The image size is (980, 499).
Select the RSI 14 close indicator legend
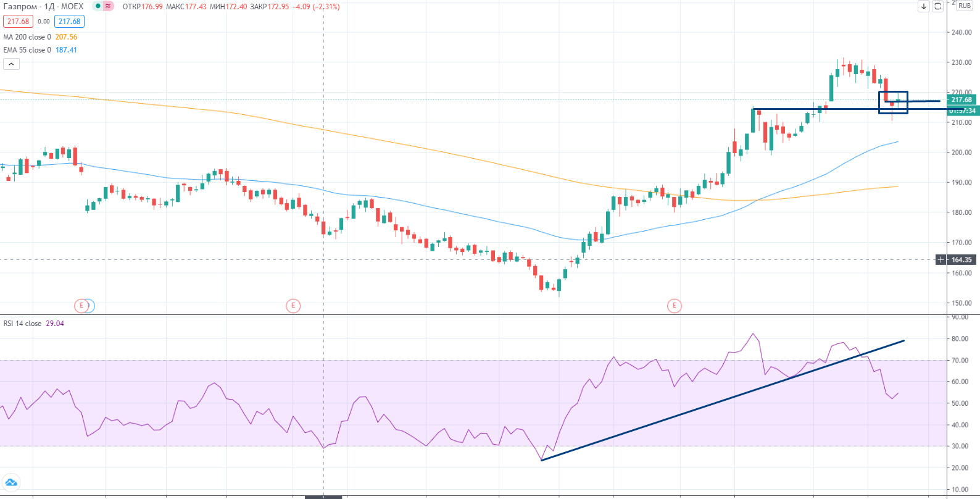[x=23, y=324]
